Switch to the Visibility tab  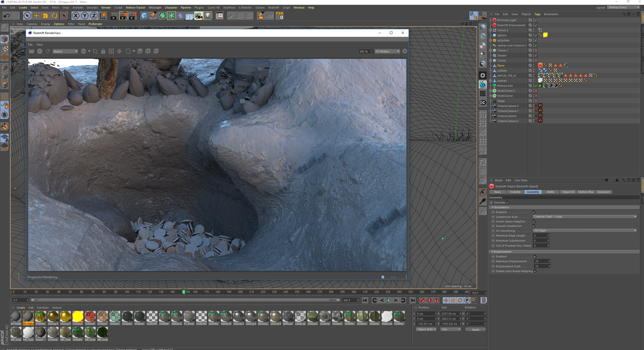[515, 192]
